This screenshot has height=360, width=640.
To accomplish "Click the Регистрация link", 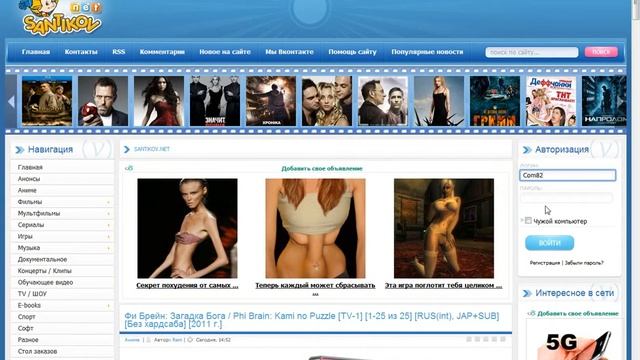I will point(544,263).
